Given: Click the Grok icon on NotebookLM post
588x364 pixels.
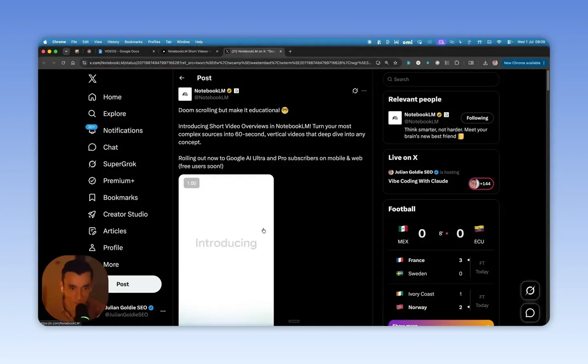Looking at the screenshot, I should coord(355,91).
